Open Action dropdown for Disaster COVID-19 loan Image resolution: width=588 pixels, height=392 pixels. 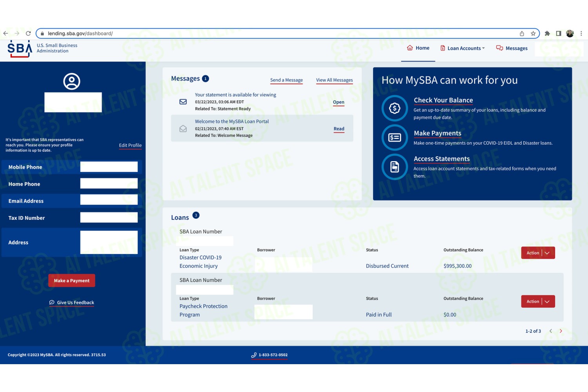tap(538, 253)
